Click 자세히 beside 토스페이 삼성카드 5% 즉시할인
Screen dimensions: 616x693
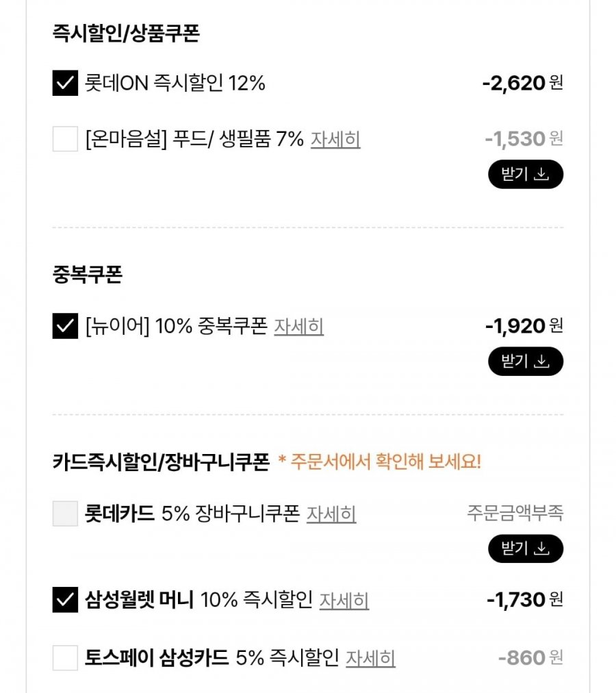click(370, 659)
